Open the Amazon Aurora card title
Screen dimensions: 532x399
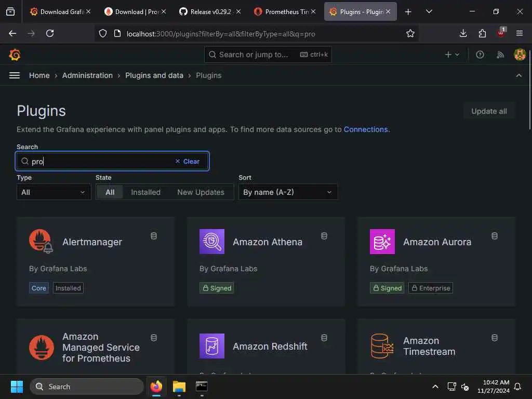437,242
